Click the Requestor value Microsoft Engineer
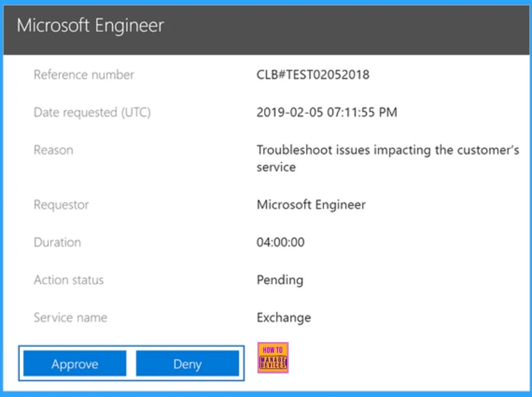The image size is (532, 397). (x=311, y=205)
